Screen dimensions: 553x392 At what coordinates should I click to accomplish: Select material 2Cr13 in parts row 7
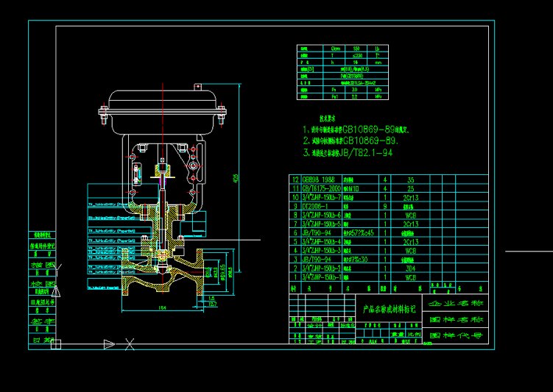(x=411, y=224)
